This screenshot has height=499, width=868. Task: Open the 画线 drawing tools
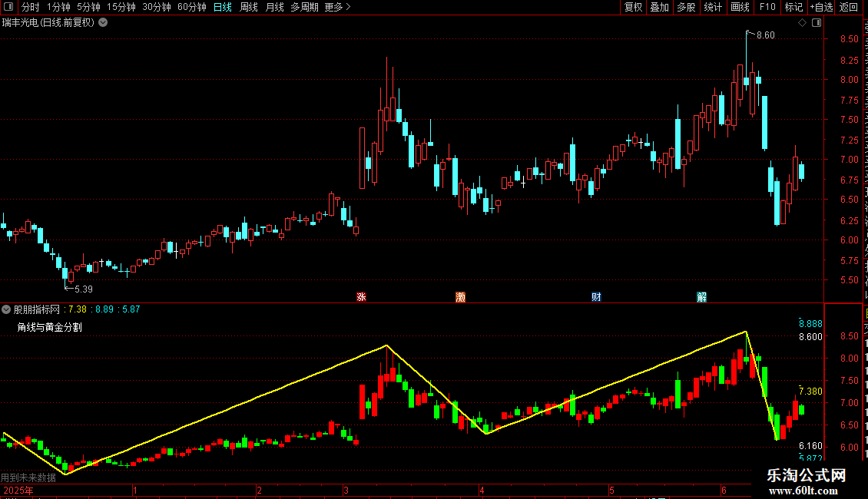point(740,7)
